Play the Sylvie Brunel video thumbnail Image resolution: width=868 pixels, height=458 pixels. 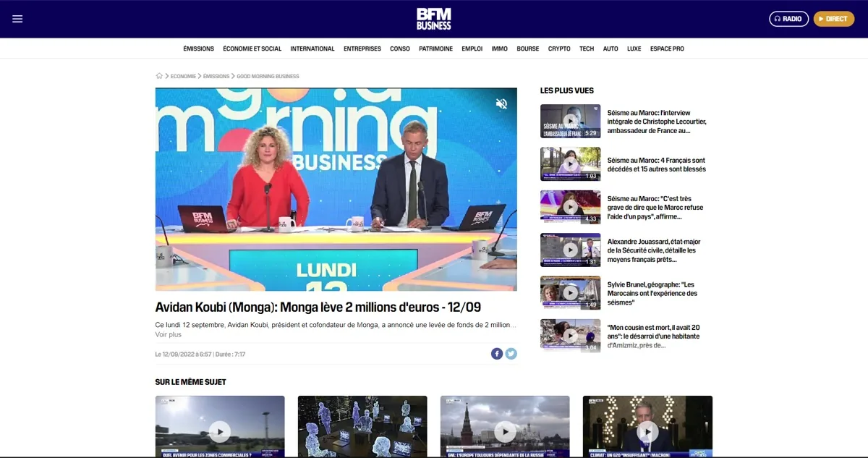pos(570,293)
